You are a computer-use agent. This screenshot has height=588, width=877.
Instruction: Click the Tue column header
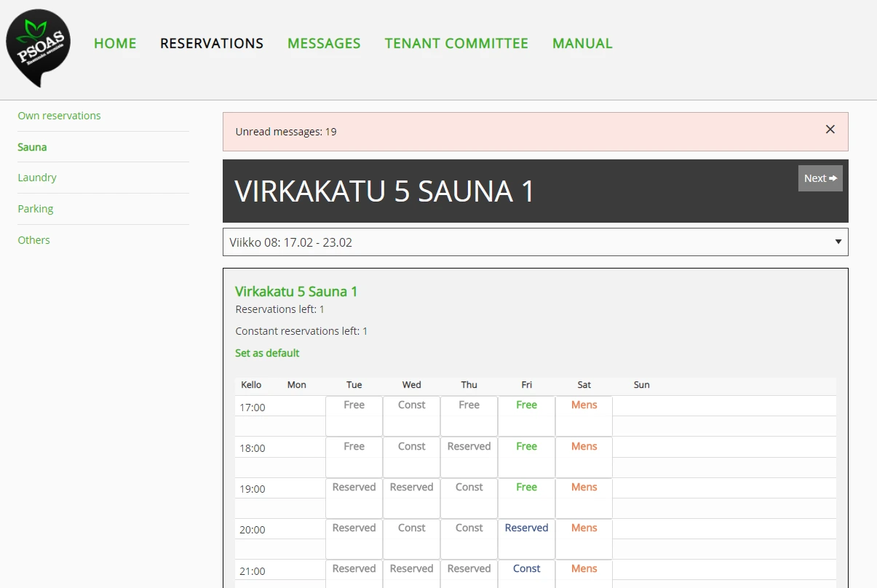(x=354, y=385)
